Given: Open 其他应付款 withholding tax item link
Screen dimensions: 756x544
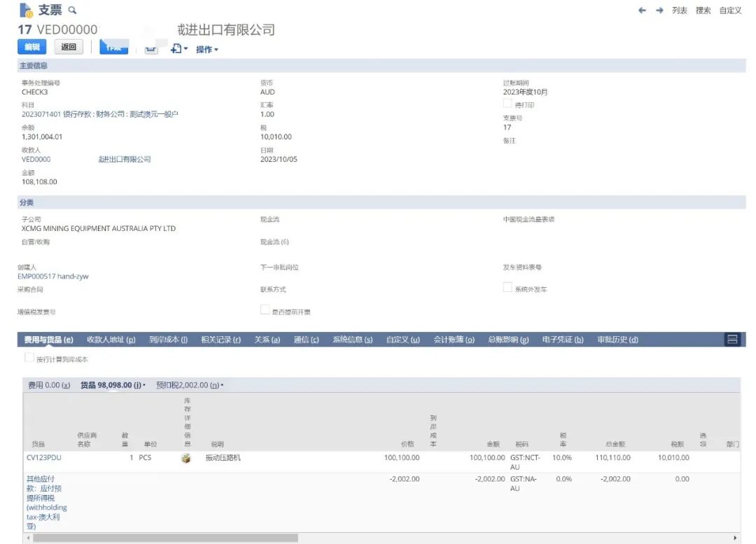Looking at the screenshot, I should [x=46, y=503].
